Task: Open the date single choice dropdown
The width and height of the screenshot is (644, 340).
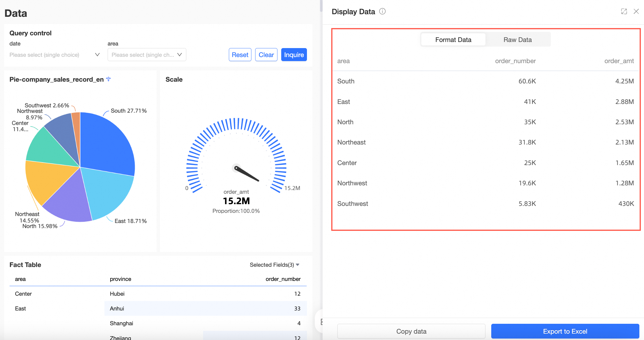Action: 54,55
